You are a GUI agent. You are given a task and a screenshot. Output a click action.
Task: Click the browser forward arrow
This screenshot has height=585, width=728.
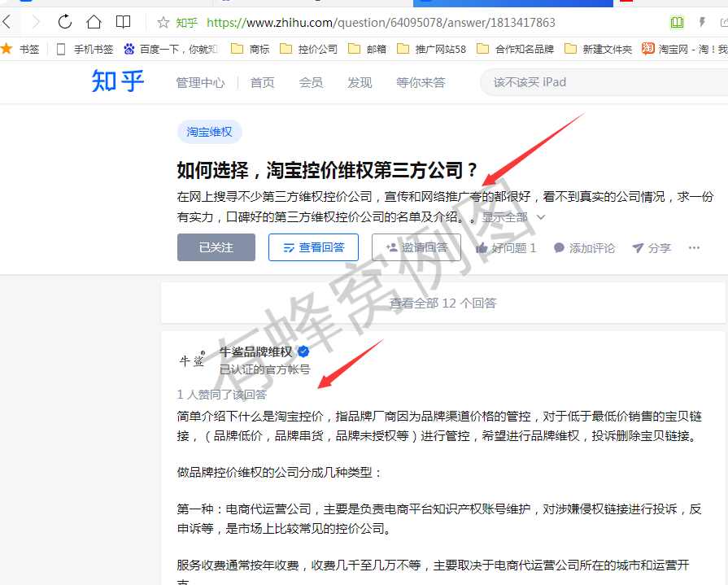pyautogui.click(x=36, y=22)
